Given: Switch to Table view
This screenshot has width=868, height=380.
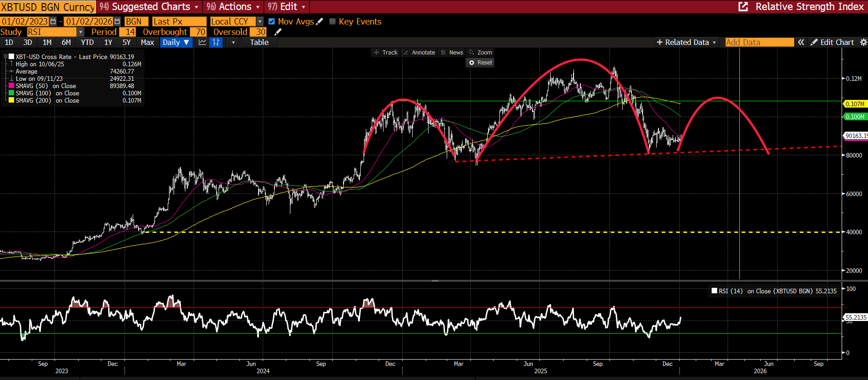Looking at the screenshot, I should point(259,42).
